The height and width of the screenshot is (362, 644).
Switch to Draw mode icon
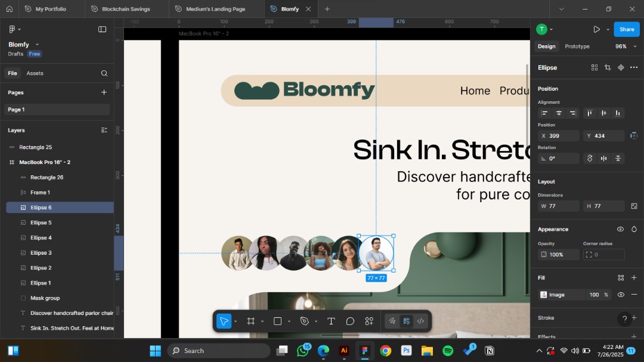point(392,321)
